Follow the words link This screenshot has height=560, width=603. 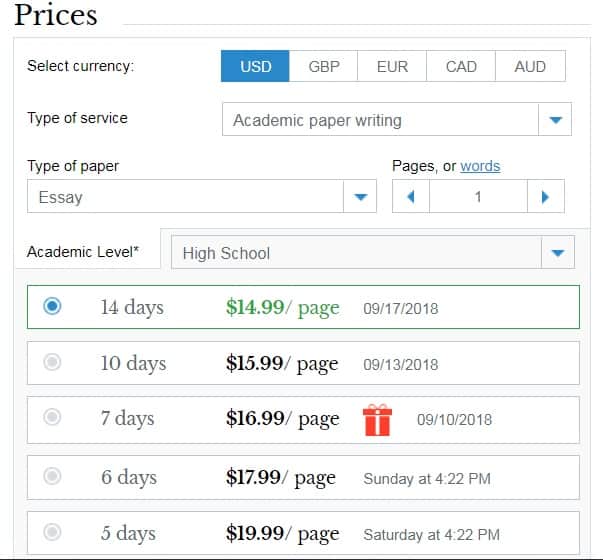pos(480,166)
